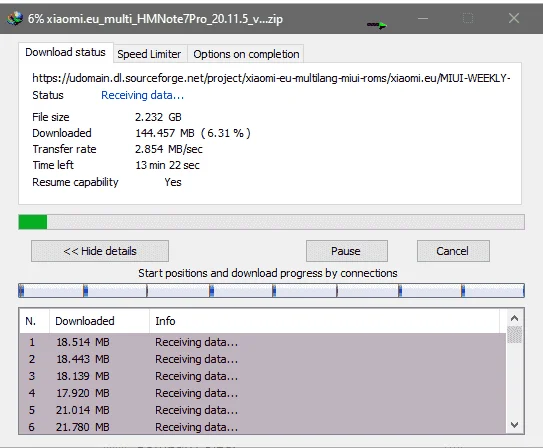Open the Speed Limiter tab
The width and height of the screenshot is (543, 448).
[x=149, y=54]
